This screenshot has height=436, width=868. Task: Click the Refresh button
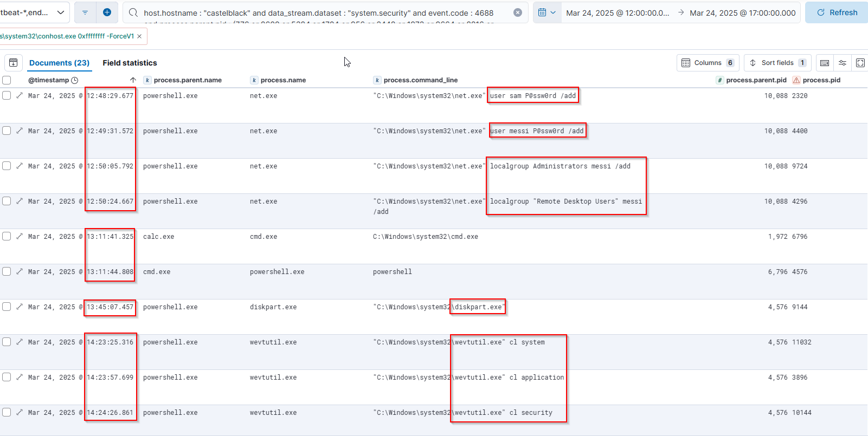coord(837,12)
